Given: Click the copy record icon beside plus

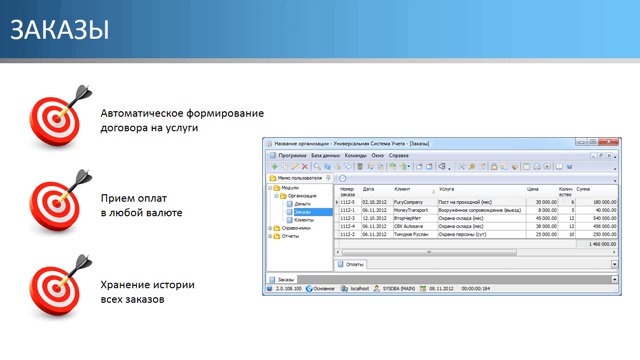Looking at the screenshot, I should pyautogui.click(x=284, y=167).
